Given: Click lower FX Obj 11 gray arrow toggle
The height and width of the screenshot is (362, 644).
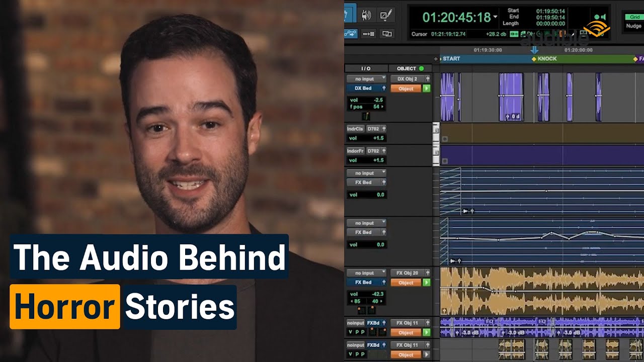Looking at the screenshot, I should (427, 354).
